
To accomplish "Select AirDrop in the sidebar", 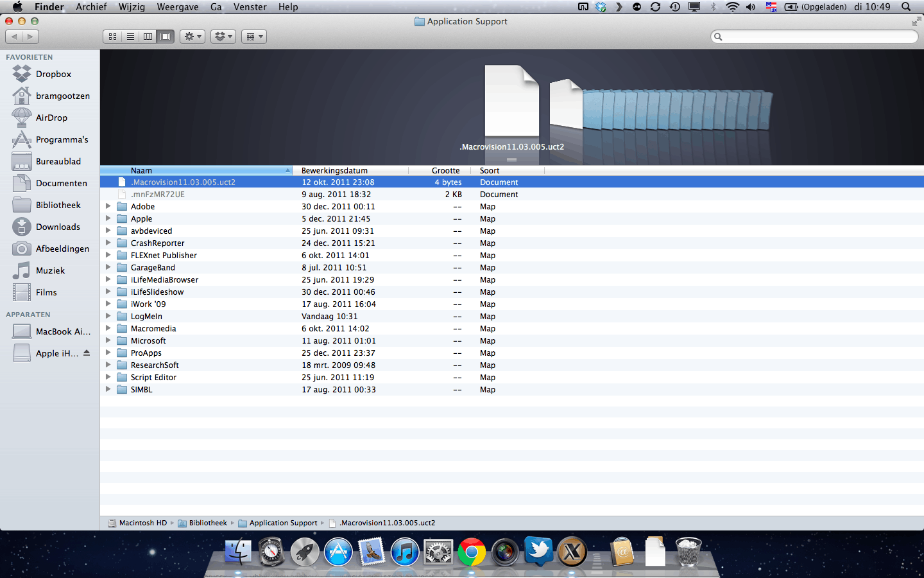I will click(50, 118).
